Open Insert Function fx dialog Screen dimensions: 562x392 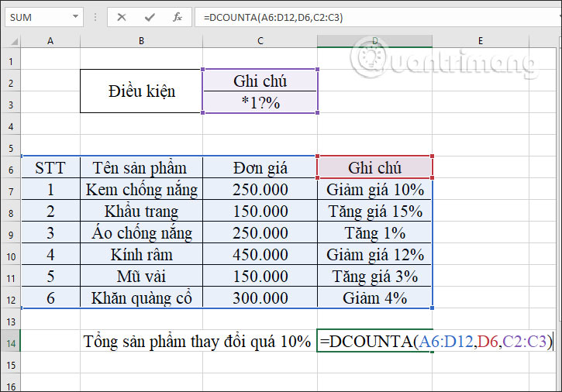pos(178,17)
